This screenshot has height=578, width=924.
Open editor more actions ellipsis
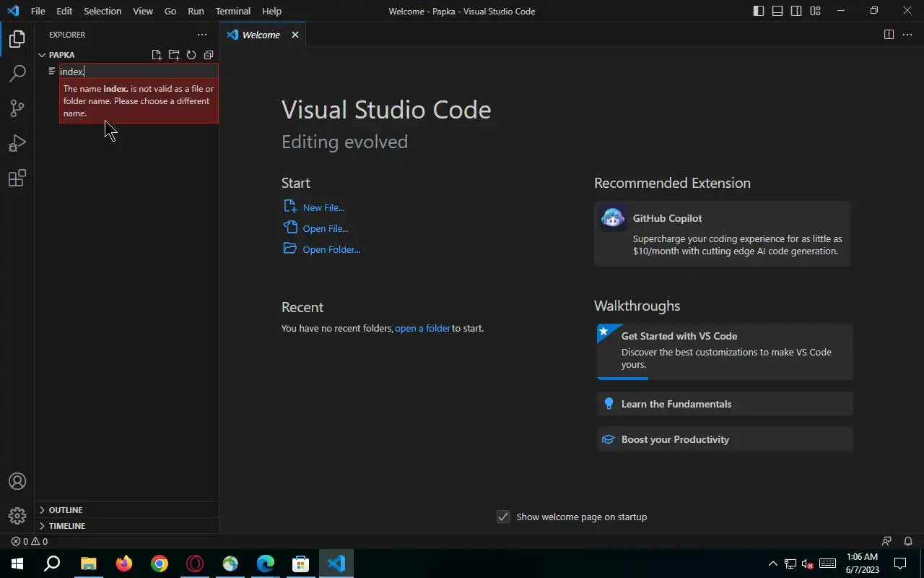click(x=908, y=35)
